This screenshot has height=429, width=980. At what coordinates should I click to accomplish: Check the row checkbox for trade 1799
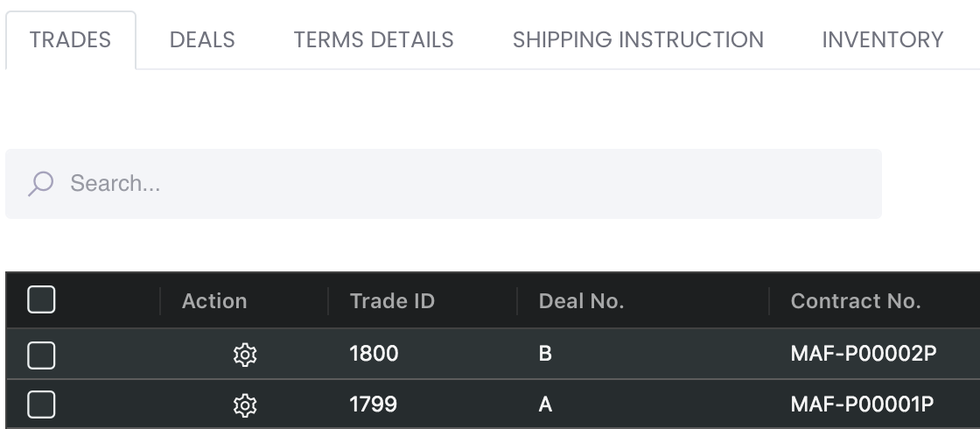[x=41, y=404]
